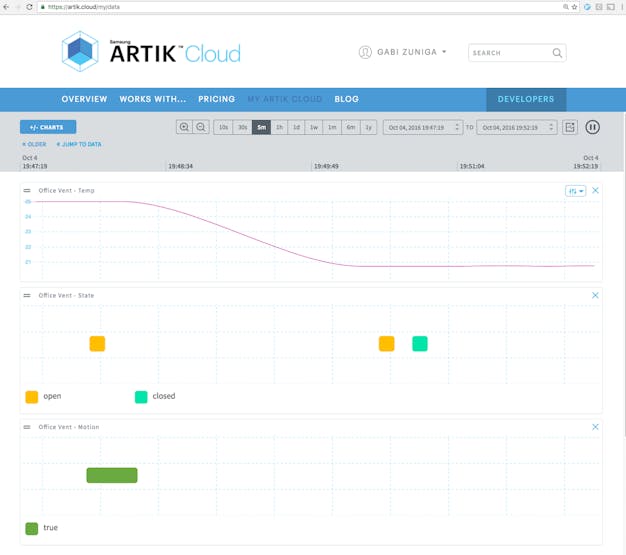The width and height of the screenshot is (626, 555).
Task: Close the Office Vent - Temp chart
Action: point(596,190)
